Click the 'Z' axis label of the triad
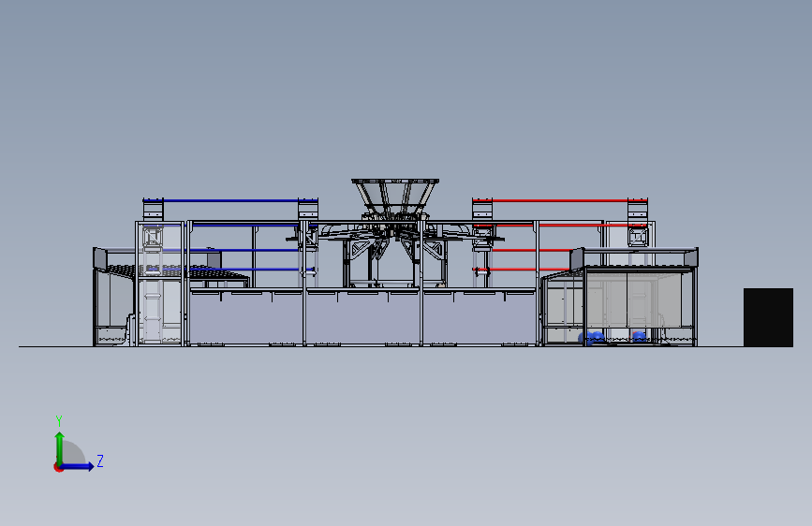 (100, 460)
